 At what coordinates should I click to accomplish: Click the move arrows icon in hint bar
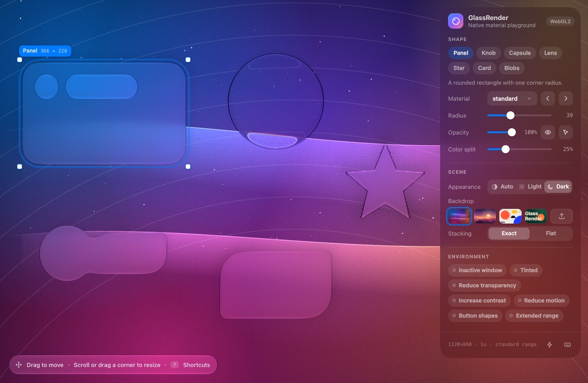point(19,365)
